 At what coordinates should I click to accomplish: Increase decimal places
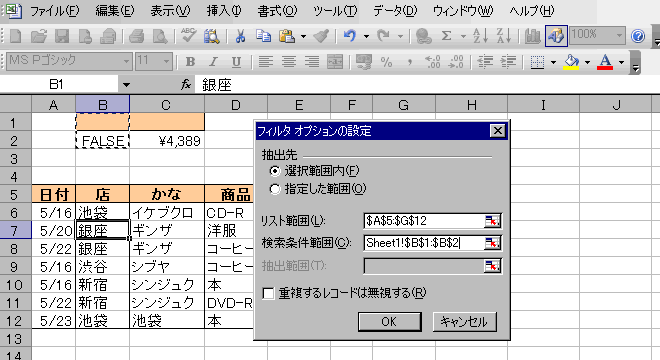(432, 62)
